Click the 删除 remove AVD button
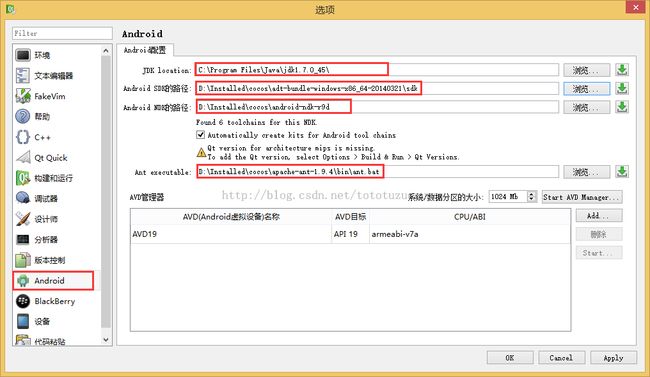Image resolution: width=650 pixels, height=377 pixels. (x=599, y=234)
